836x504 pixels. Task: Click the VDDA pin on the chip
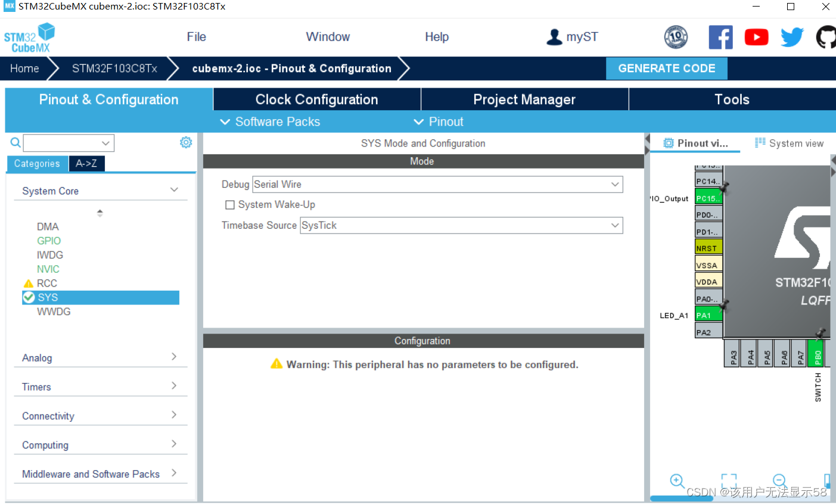(709, 281)
